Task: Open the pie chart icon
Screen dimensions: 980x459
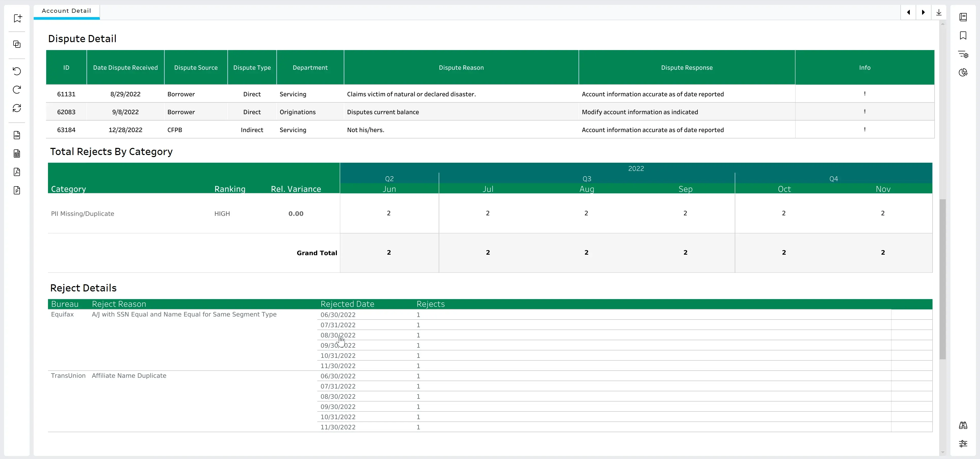Action: [x=963, y=72]
